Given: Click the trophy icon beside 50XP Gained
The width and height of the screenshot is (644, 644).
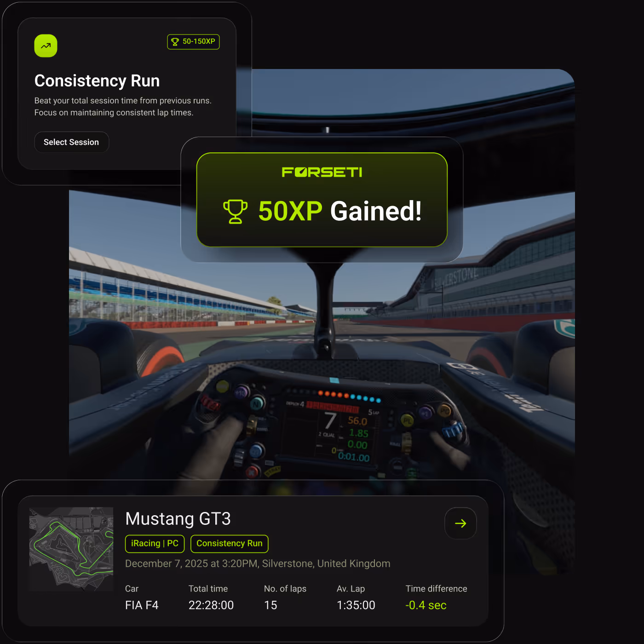Looking at the screenshot, I should (235, 212).
